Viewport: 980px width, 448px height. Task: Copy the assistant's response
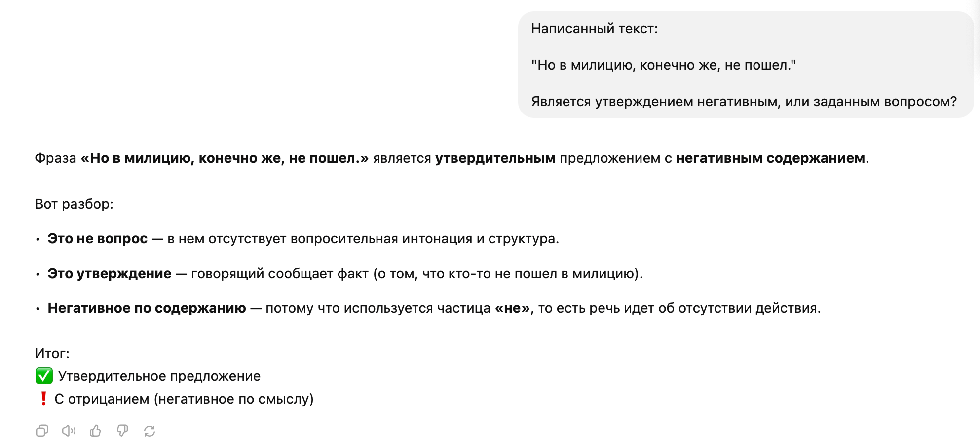click(x=42, y=431)
